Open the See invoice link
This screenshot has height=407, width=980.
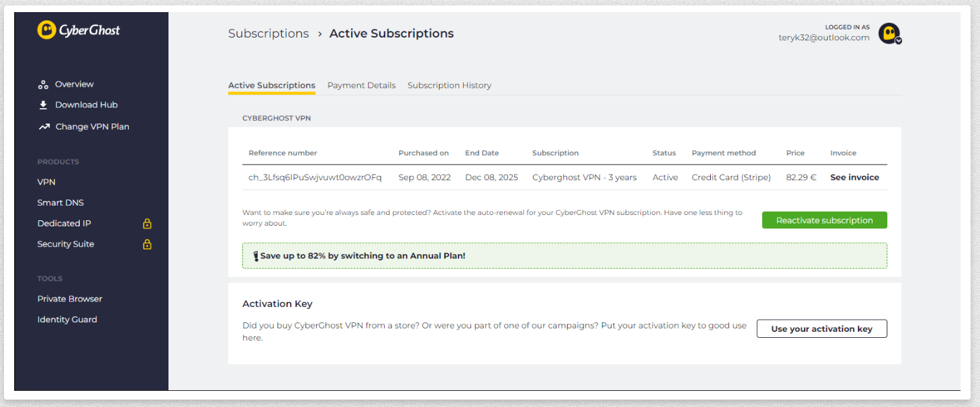tap(854, 178)
